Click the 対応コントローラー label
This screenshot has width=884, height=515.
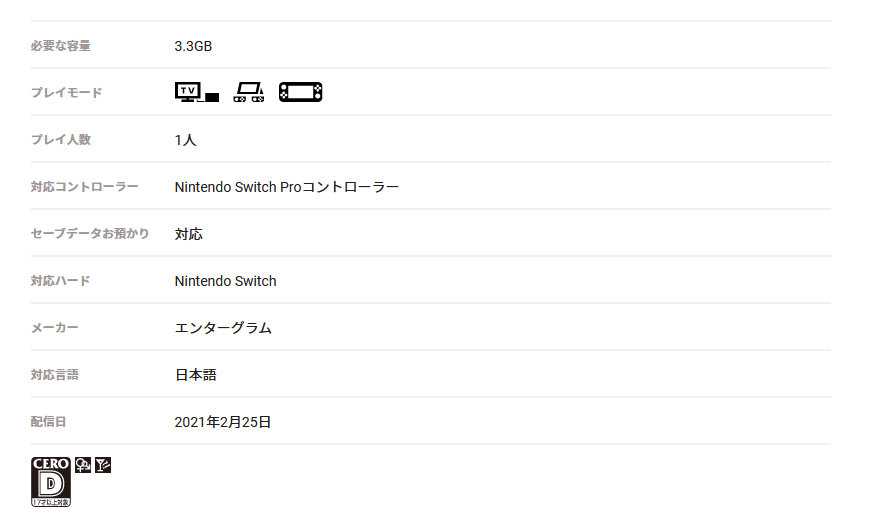click(84, 187)
